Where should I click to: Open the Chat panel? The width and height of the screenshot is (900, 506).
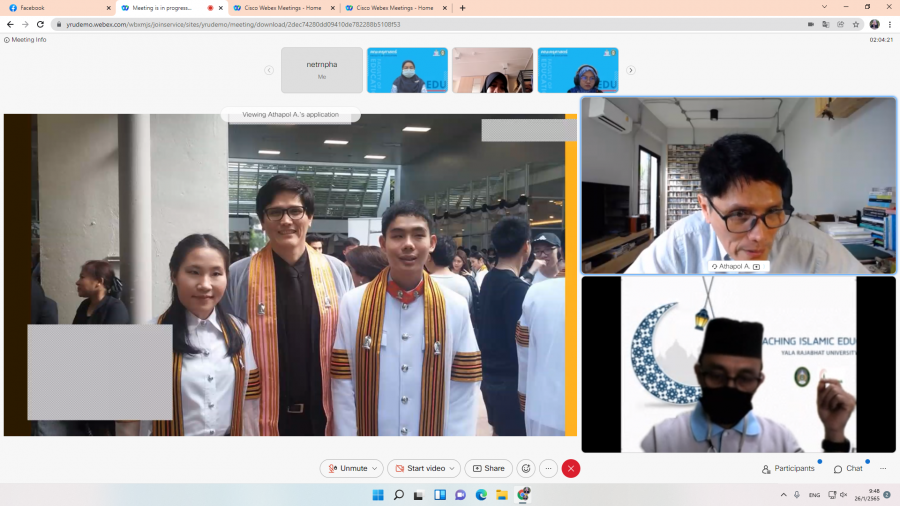(848, 468)
